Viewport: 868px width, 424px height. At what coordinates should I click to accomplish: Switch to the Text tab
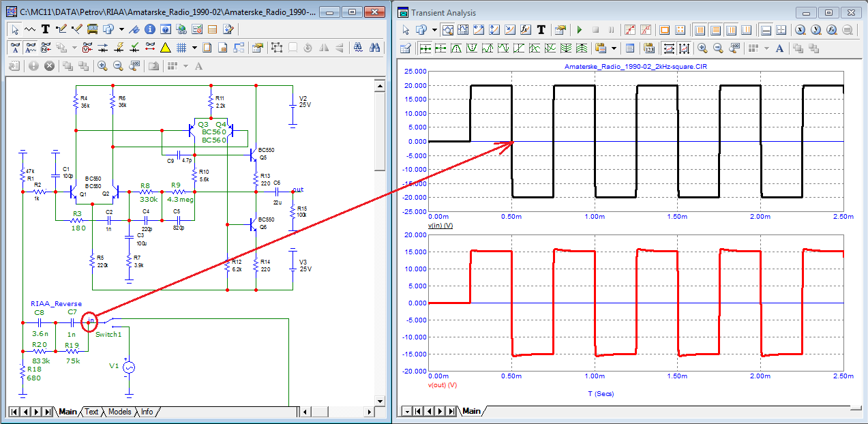click(91, 412)
